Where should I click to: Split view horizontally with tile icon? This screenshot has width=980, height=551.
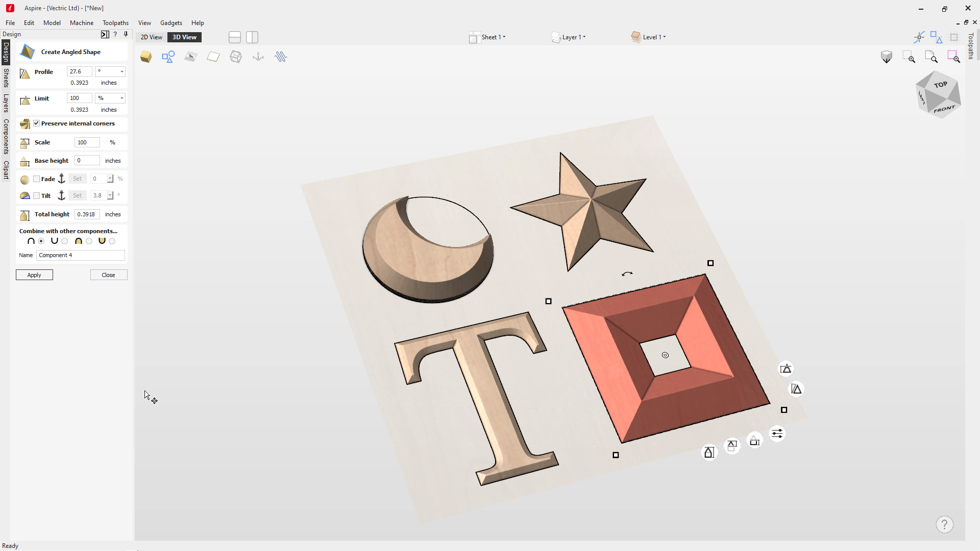point(235,37)
